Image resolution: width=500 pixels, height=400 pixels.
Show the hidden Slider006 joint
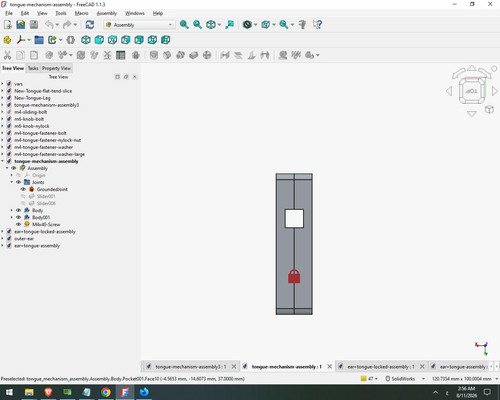(x=23, y=203)
